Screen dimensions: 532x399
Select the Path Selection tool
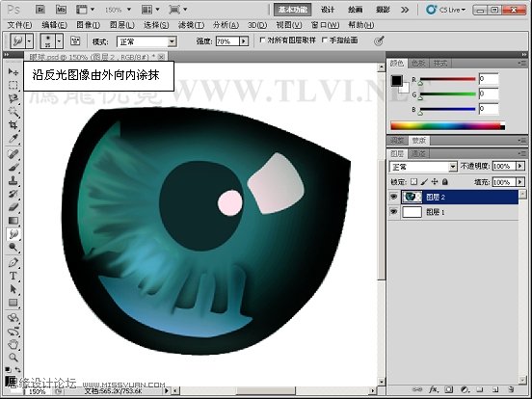pos(13,289)
